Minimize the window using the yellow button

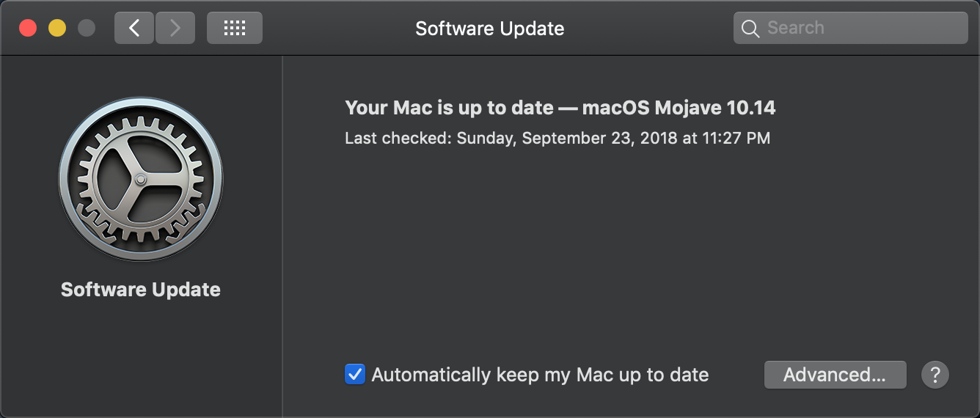(57, 28)
